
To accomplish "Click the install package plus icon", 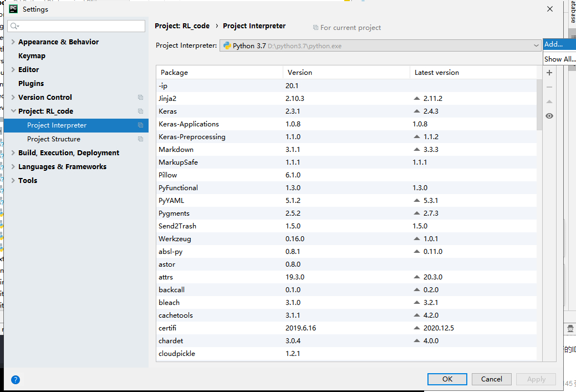I will click(x=549, y=73).
